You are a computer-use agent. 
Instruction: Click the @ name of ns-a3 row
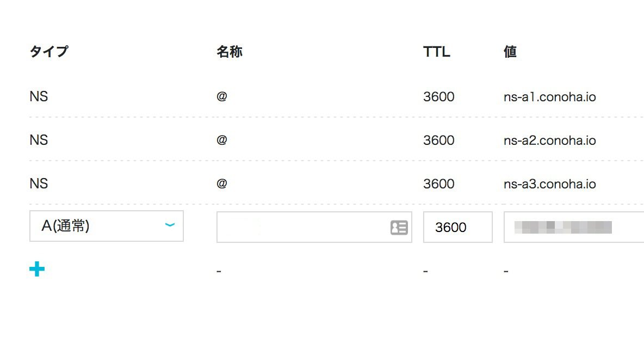(222, 184)
